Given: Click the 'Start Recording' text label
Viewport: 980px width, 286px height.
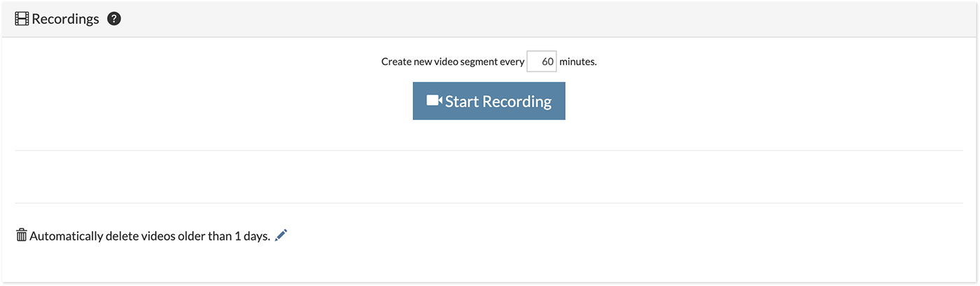Looking at the screenshot, I should click(x=498, y=102).
